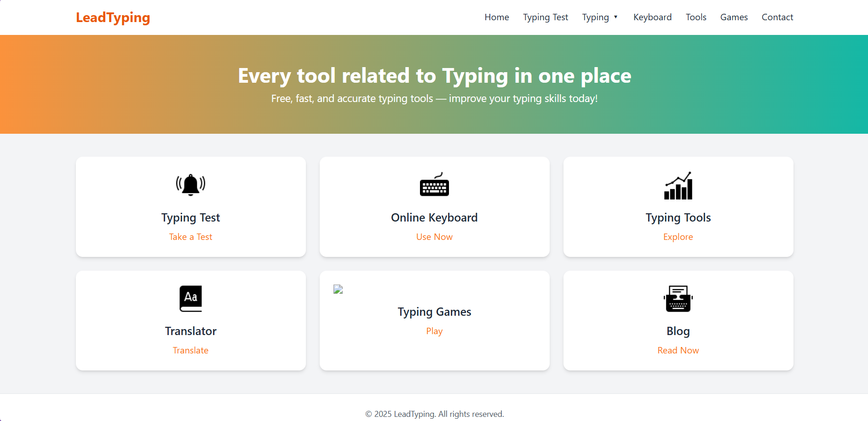The image size is (868, 421).
Task: Click the Typing Games card heading
Action: [434, 312]
